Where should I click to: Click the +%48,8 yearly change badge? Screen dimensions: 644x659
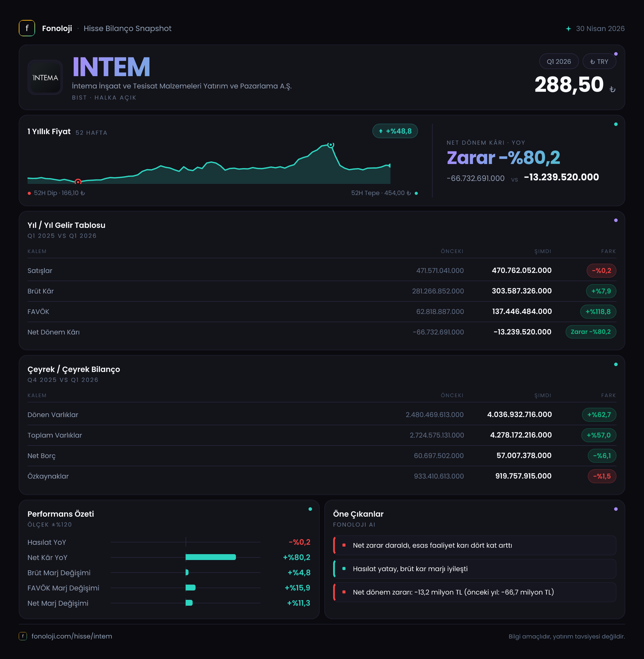click(x=395, y=131)
